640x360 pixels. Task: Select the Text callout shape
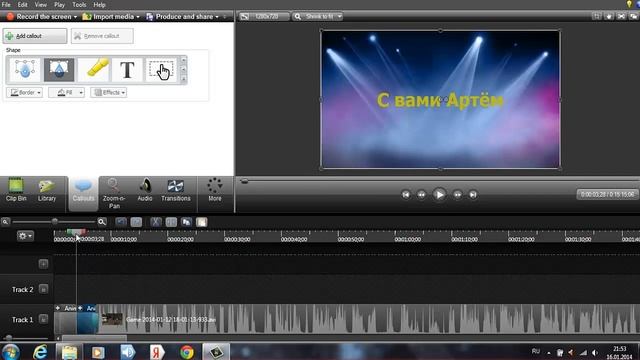point(127,69)
